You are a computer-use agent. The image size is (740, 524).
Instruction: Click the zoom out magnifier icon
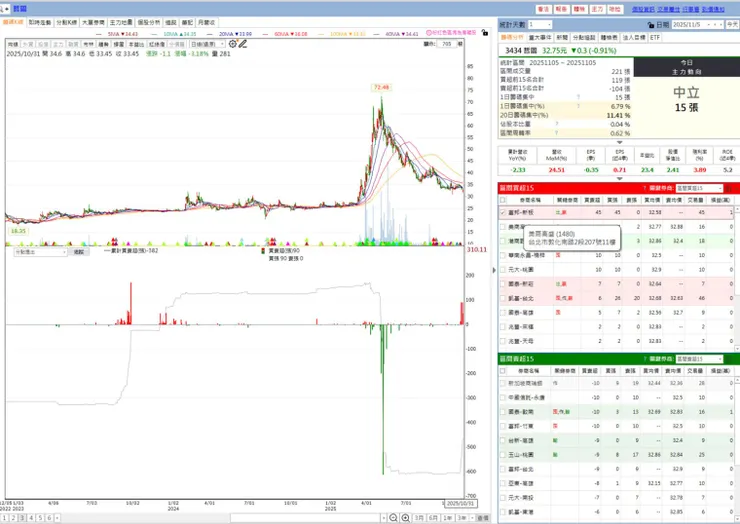coord(393,518)
